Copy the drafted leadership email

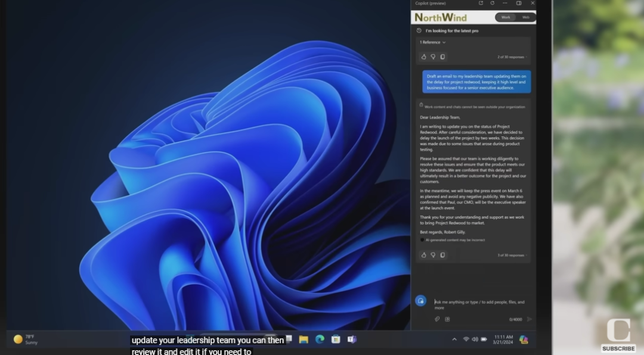point(442,255)
